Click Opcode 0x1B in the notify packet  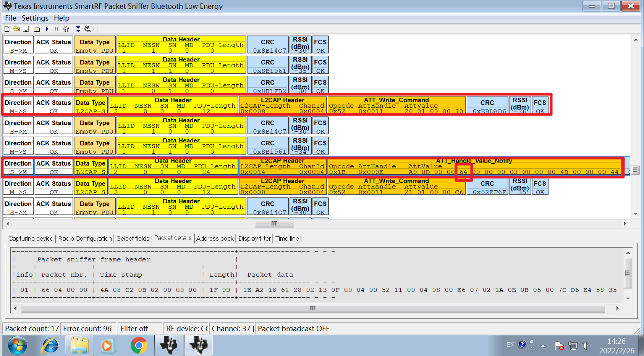[337, 172]
